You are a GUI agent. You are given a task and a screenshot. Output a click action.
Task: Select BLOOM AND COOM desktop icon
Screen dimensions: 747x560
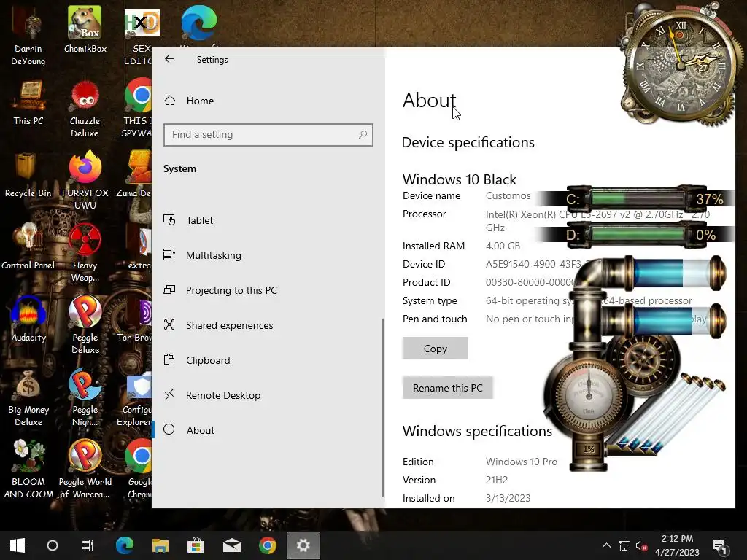coord(28,470)
